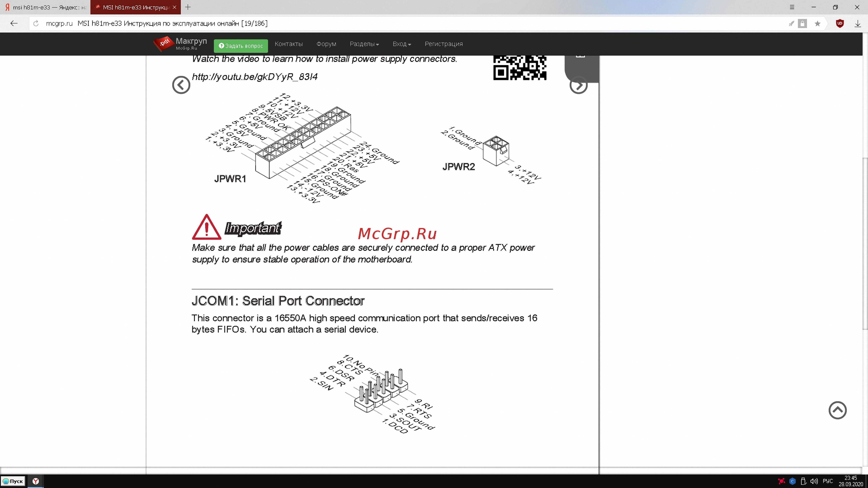Open the Регистрация link
Image resolution: width=868 pixels, height=488 pixels.
(444, 44)
